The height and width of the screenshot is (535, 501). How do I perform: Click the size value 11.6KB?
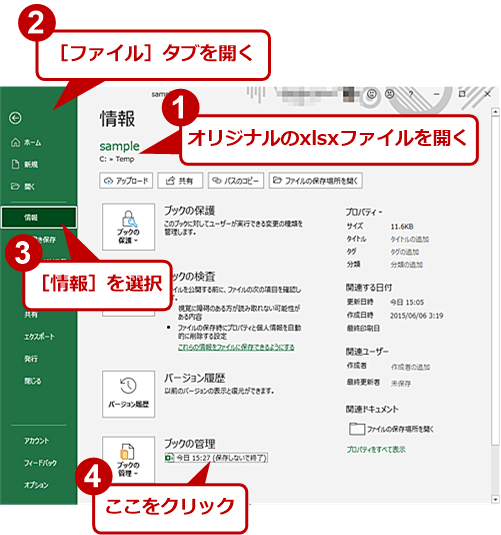click(x=402, y=227)
